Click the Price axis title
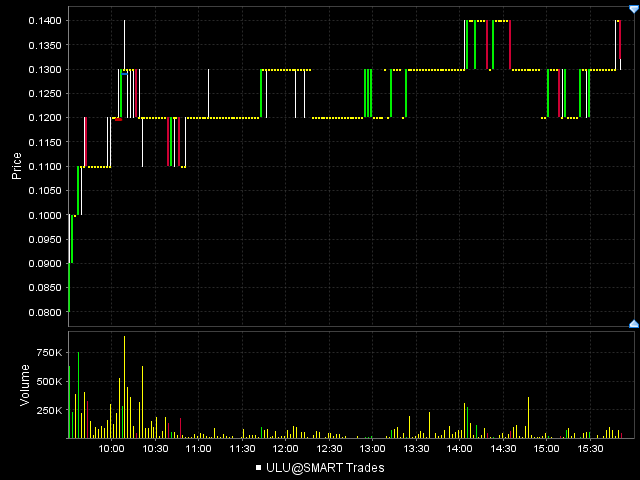 (17, 166)
